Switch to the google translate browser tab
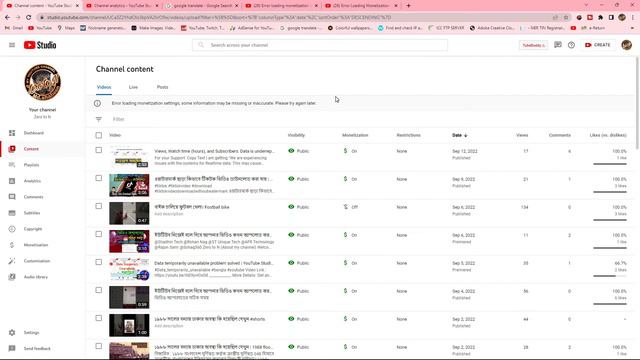The image size is (640, 360). (x=202, y=6)
